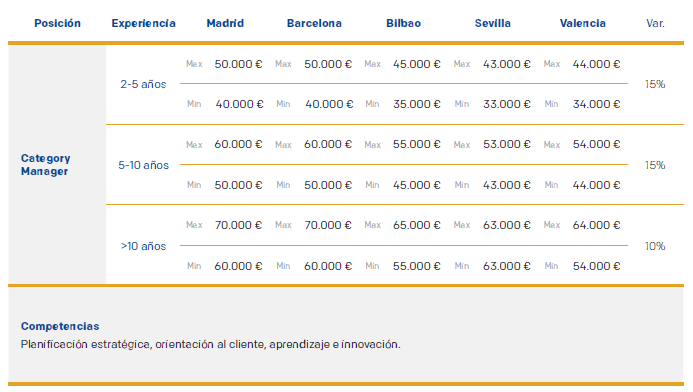This screenshot has height=392, width=693.
Task: Click the 10% variable value
Action: pos(655,246)
